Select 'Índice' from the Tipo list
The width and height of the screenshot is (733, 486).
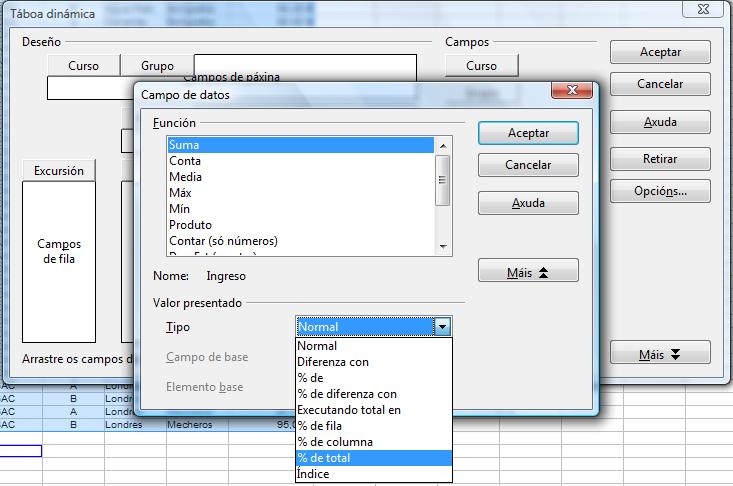pos(374,474)
